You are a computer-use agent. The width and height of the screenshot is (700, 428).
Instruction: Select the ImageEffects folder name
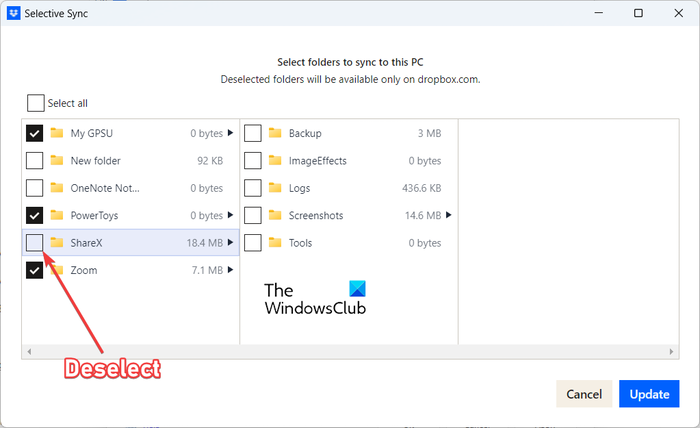317,161
